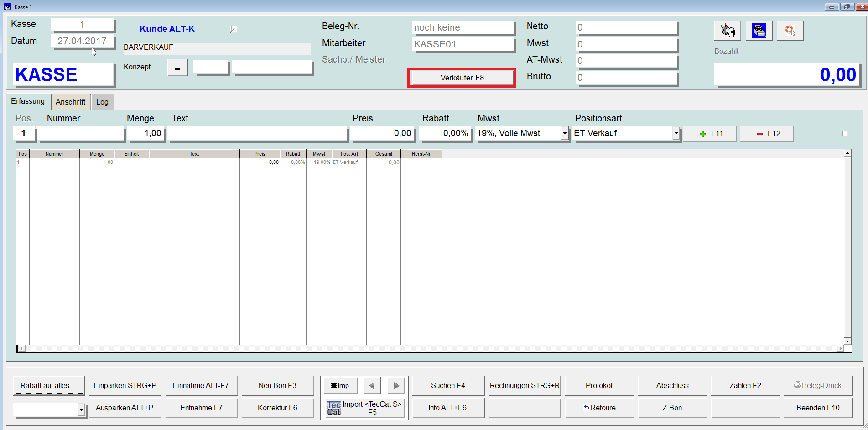Screen dimensions: 868x430
Task: Click Rabatt auf alles button
Action: pos(49,386)
